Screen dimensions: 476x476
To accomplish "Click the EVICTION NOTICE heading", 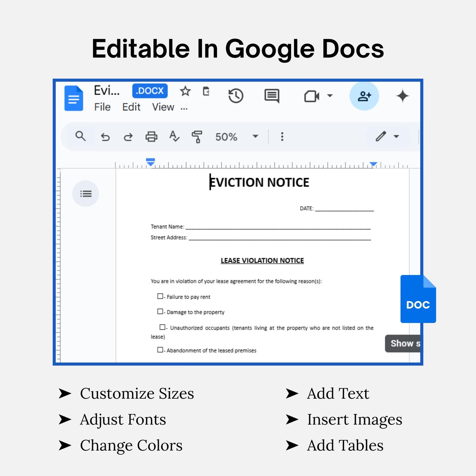I will [x=260, y=182].
